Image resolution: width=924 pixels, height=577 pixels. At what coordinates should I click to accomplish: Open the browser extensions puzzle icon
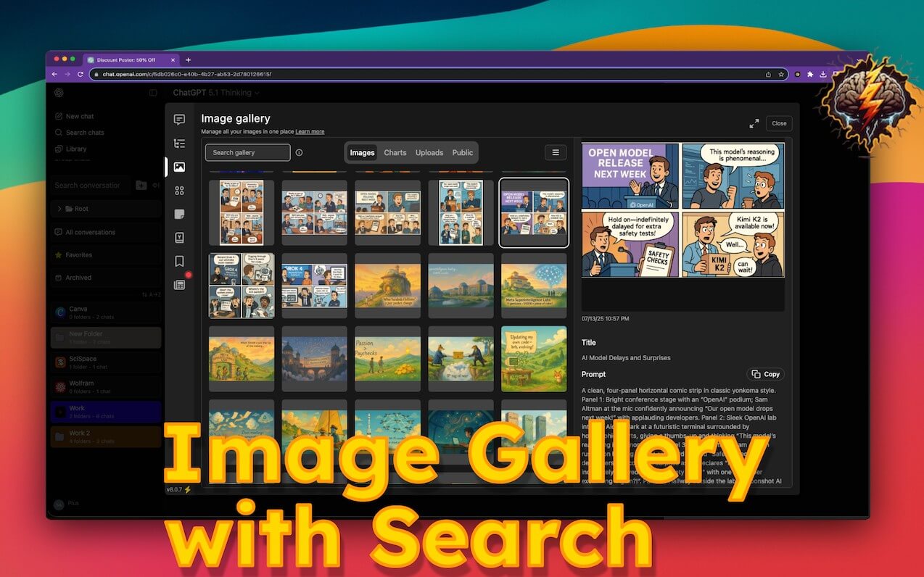pyautogui.click(x=810, y=74)
